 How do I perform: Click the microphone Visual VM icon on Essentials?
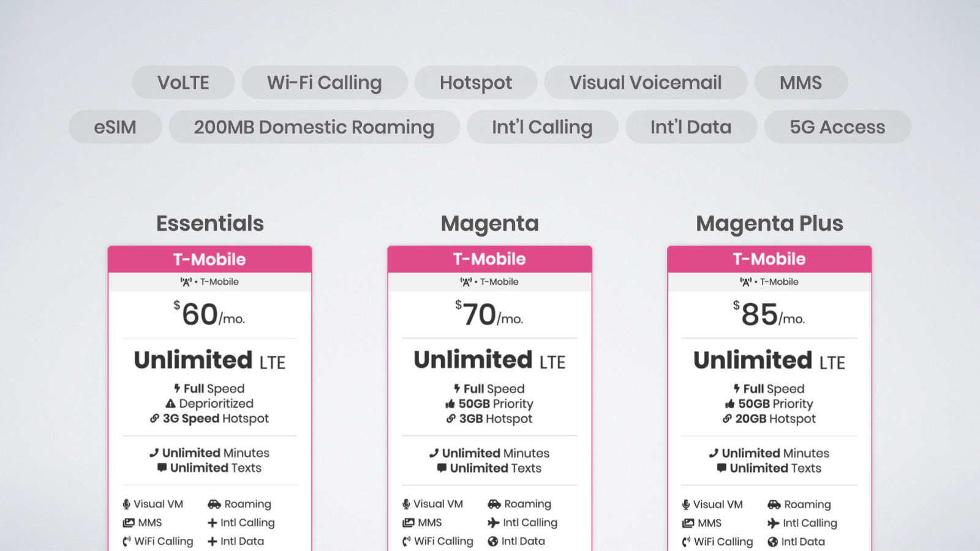point(126,504)
